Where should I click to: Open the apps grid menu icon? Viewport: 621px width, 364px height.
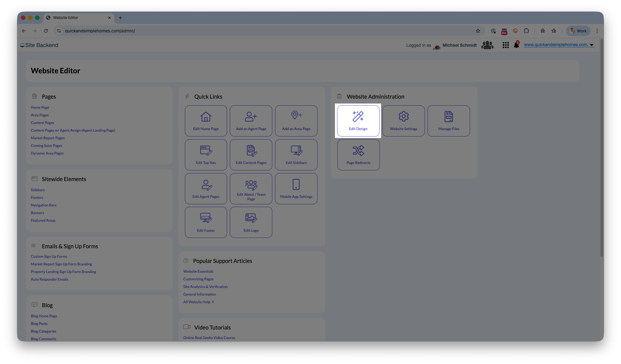coord(505,45)
